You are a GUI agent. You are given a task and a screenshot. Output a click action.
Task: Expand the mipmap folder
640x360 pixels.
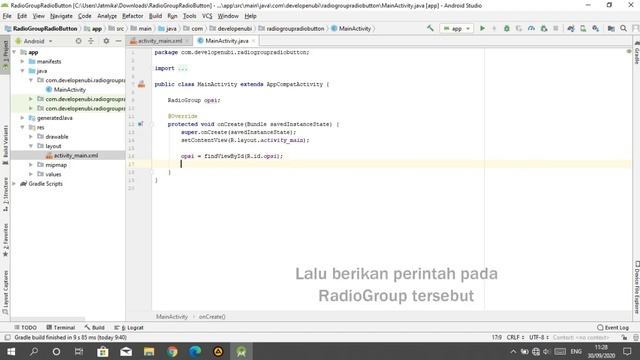point(31,165)
